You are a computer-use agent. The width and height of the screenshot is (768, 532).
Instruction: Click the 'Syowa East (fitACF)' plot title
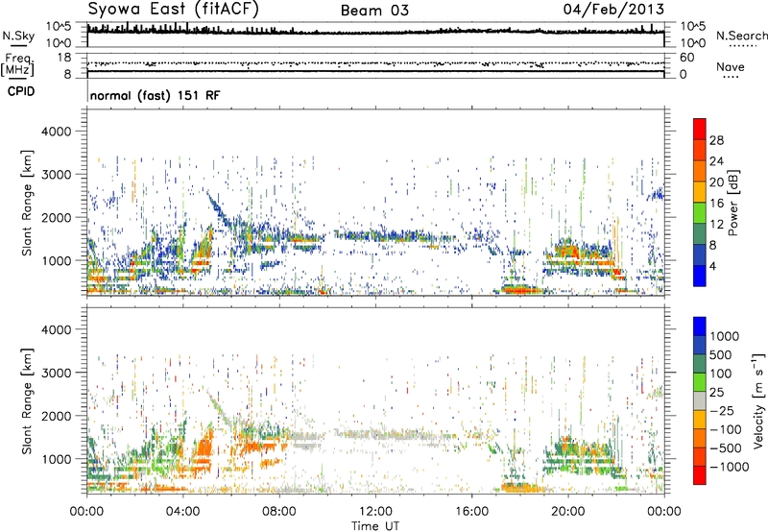[173, 9]
